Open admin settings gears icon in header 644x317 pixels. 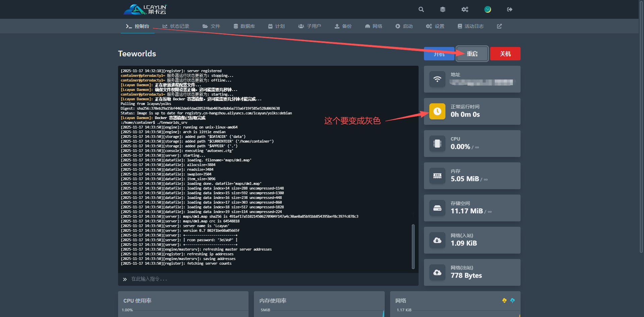pyautogui.click(x=465, y=9)
